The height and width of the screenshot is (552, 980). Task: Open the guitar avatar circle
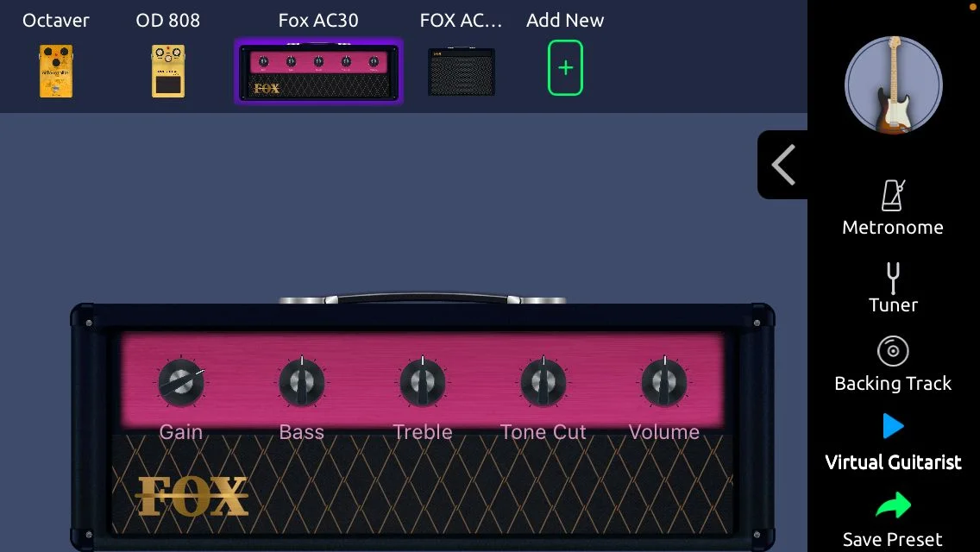coord(893,85)
